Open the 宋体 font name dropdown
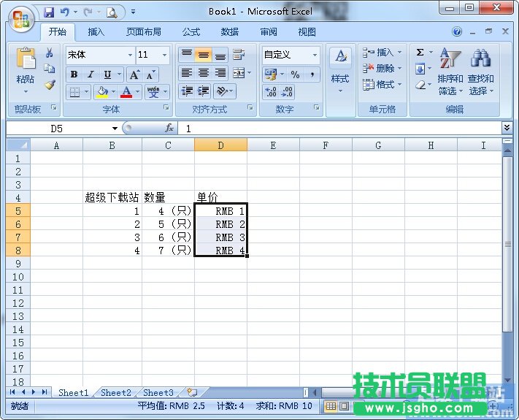 point(130,55)
